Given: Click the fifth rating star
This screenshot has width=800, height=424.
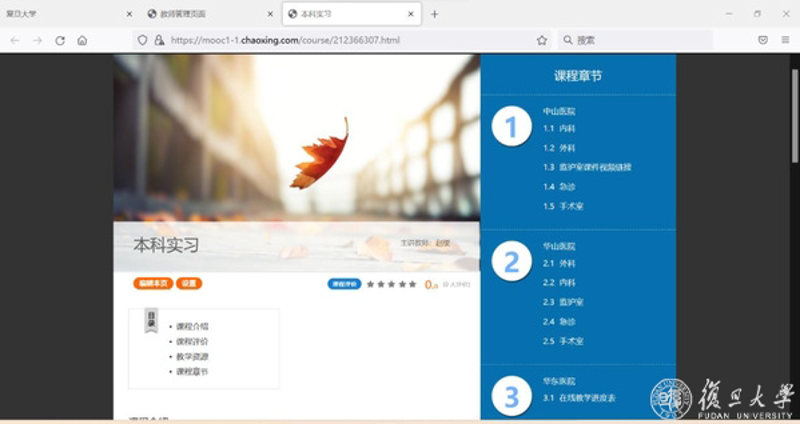Looking at the screenshot, I should click(x=412, y=284).
